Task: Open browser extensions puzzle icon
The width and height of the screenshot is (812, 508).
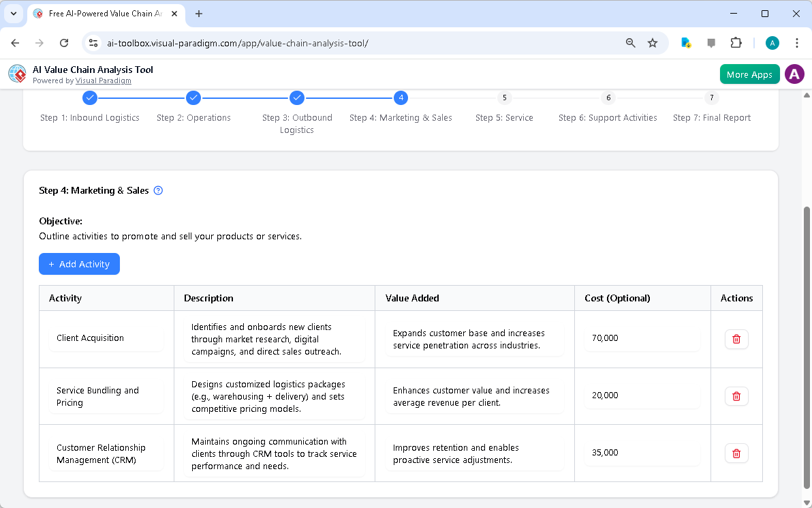Action: [736, 42]
